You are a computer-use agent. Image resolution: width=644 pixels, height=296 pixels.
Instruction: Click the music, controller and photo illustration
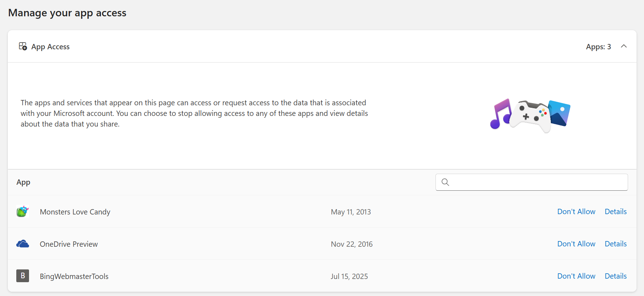tap(530, 116)
